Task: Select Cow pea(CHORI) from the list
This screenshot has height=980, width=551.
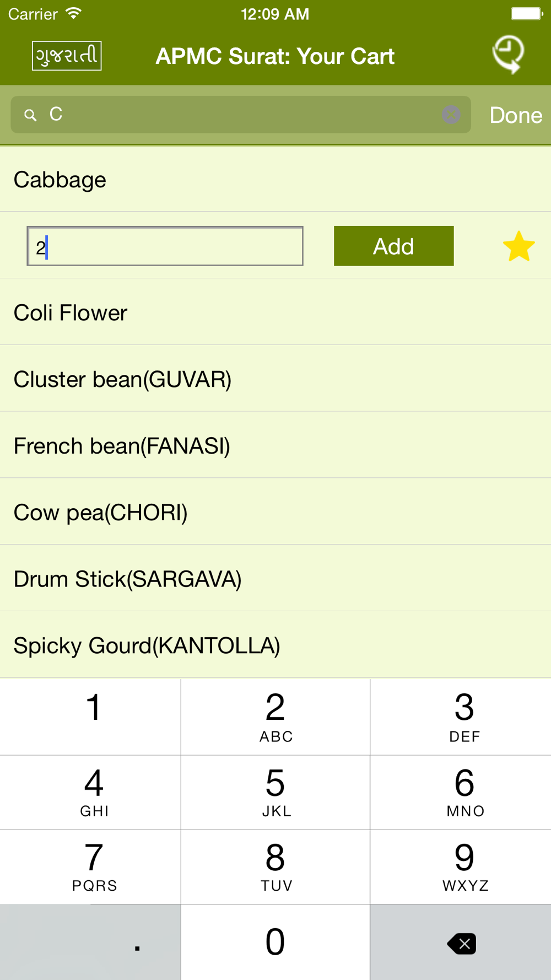Action: tap(275, 512)
